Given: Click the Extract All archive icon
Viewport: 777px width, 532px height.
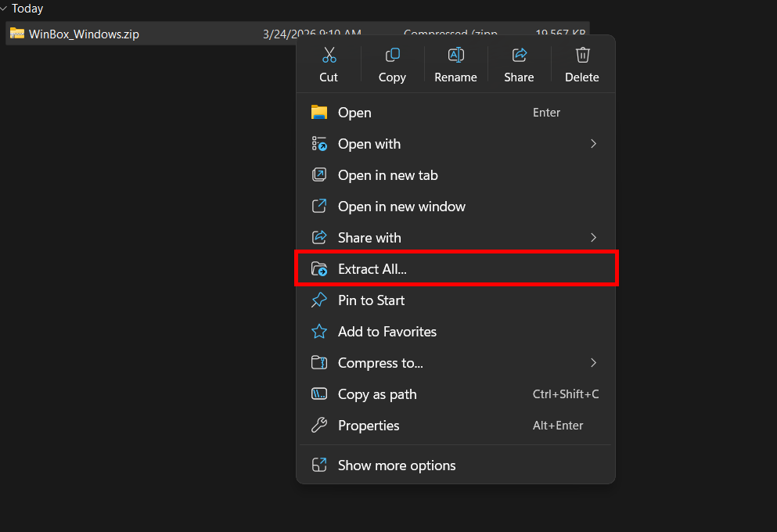Looking at the screenshot, I should pyautogui.click(x=319, y=268).
